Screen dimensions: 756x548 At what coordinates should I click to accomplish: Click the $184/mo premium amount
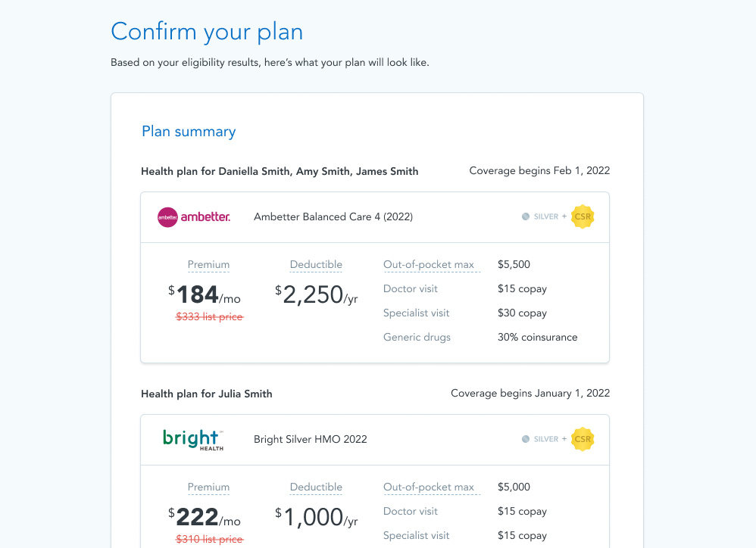pyautogui.click(x=205, y=295)
